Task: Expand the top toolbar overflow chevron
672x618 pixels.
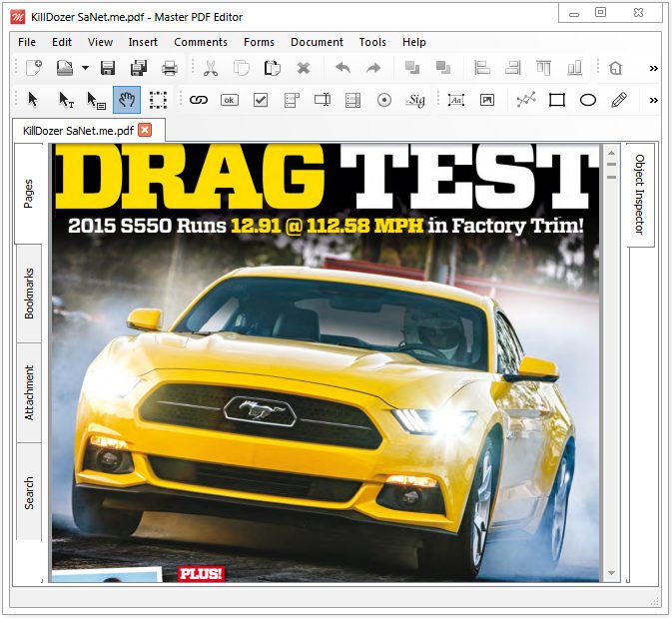Action: (654, 68)
